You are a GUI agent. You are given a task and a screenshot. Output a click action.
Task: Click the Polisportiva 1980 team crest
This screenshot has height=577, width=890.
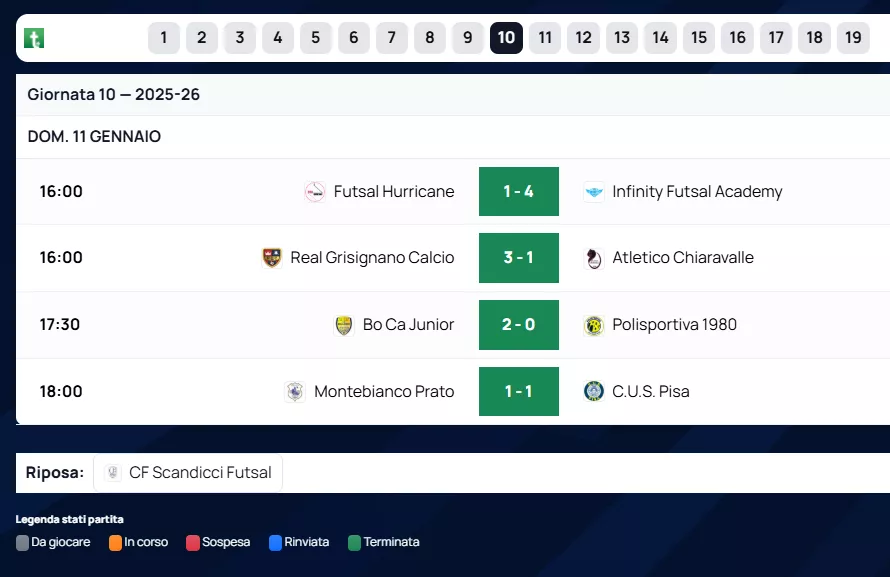pos(594,325)
